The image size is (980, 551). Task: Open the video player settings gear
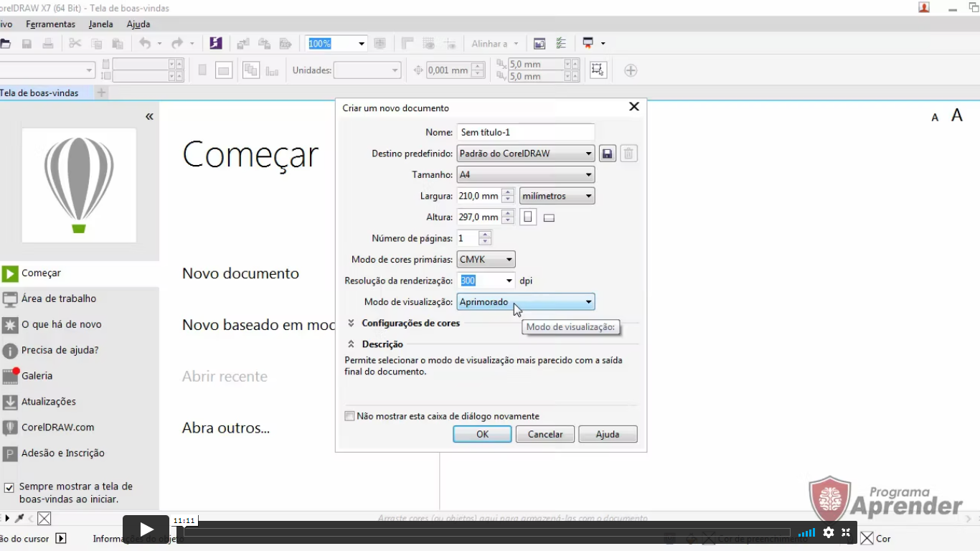[829, 532]
